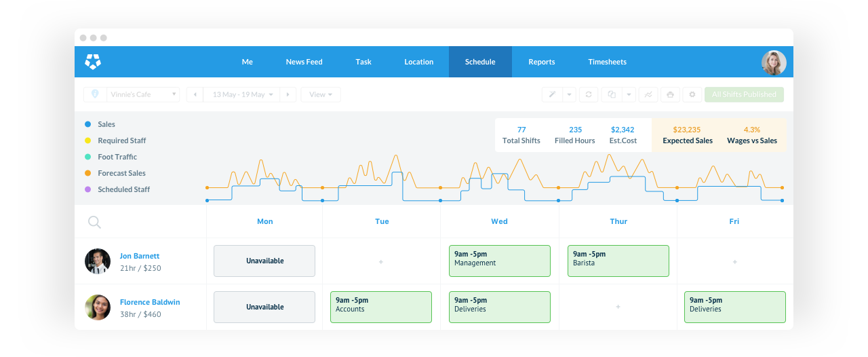Click the print schedule icon
868x357 pixels.
(x=670, y=95)
